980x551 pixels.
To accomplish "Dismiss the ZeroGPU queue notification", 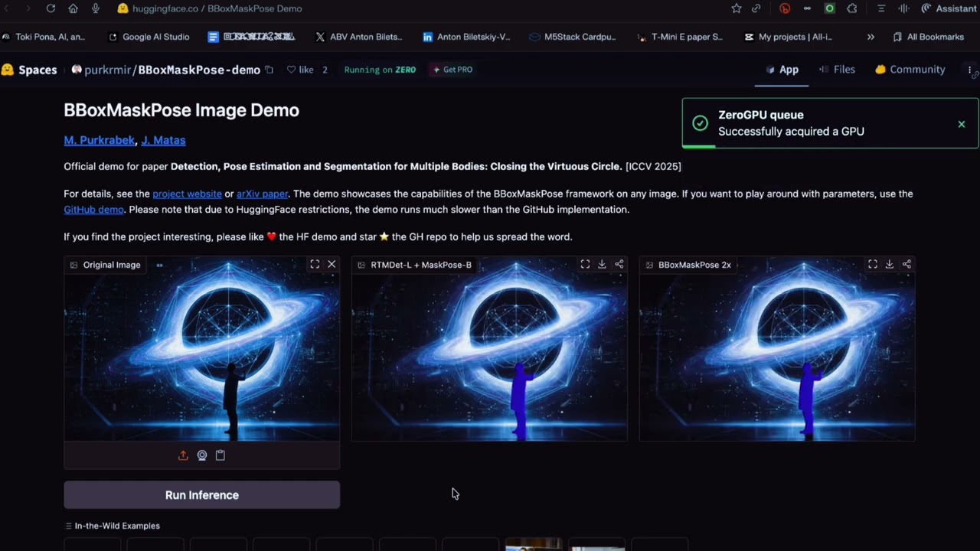I will coord(962,124).
